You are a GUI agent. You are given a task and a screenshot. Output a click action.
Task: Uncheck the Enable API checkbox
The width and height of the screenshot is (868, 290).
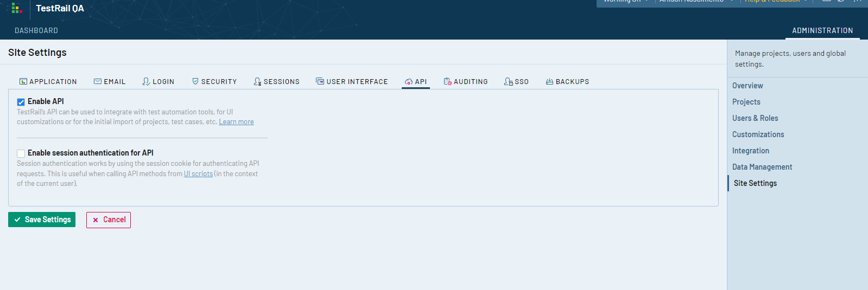coord(21,102)
